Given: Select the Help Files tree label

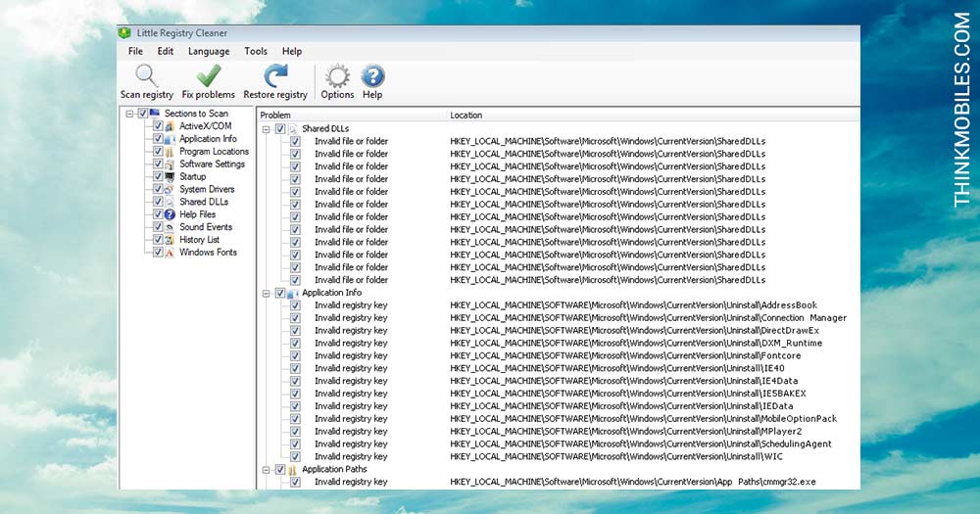Looking at the screenshot, I should tap(198, 214).
